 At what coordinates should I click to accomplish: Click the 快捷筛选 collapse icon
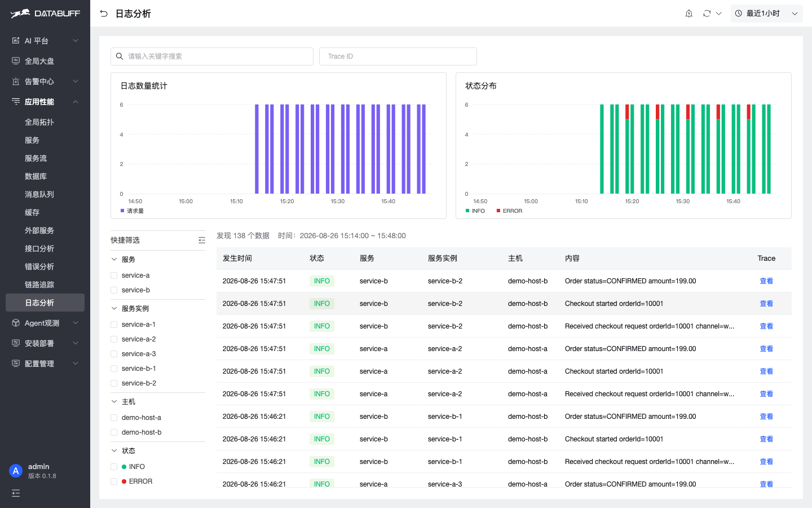point(202,240)
